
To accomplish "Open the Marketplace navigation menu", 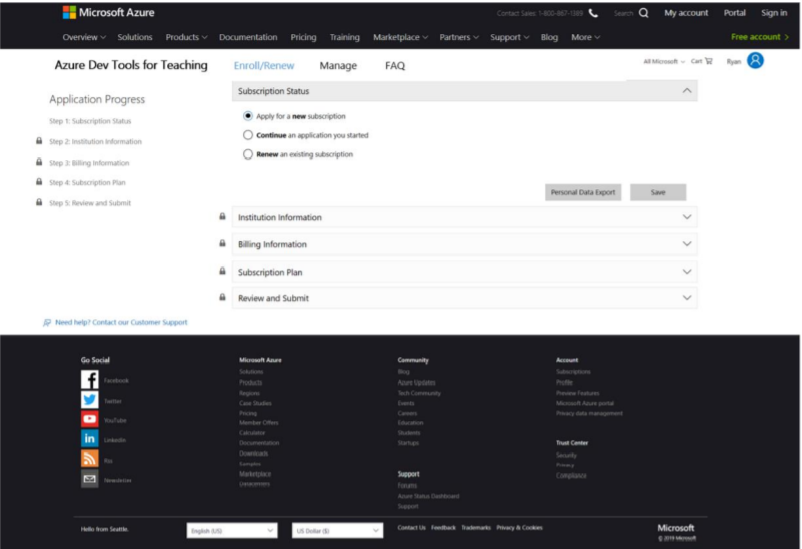I will (x=400, y=37).
